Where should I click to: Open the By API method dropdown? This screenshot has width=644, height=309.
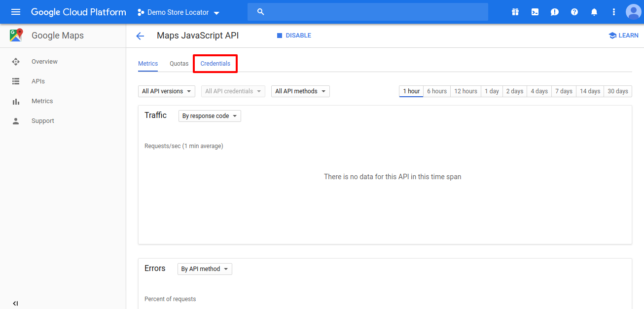click(205, 269)
